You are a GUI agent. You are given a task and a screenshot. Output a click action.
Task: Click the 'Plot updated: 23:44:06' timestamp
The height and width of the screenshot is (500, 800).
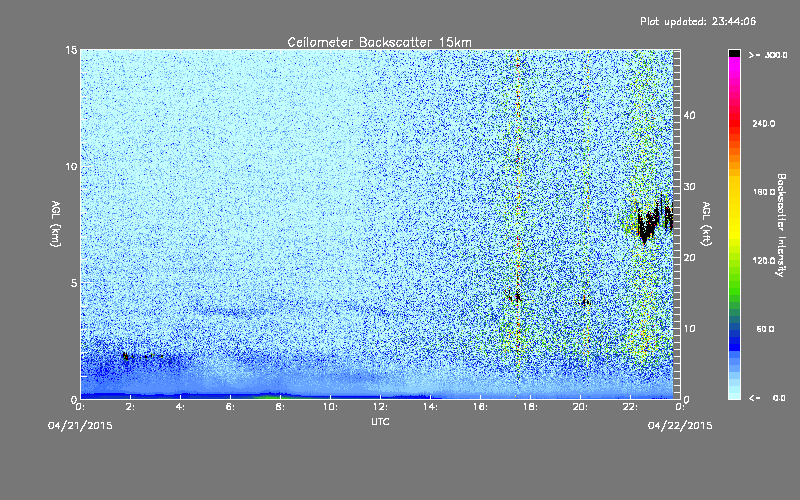pyautogui.click(x=698, y=21)
